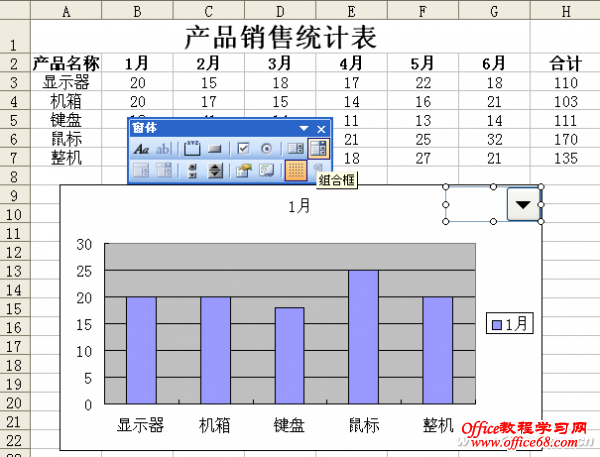This screenshot has width=600, height=457.
Task: Click the Edit Code icon
Action: tap(266, 171)
